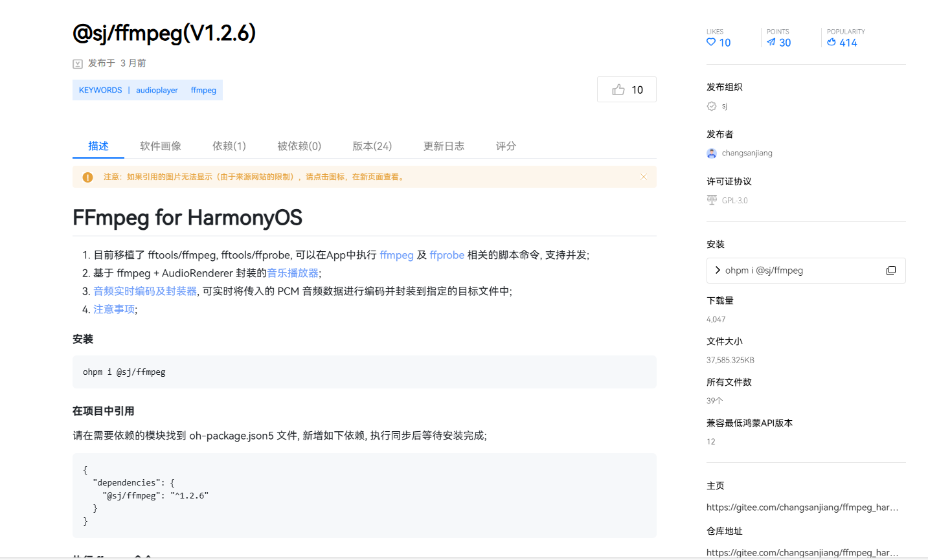Click the POPULARITY flame icon

832,42
